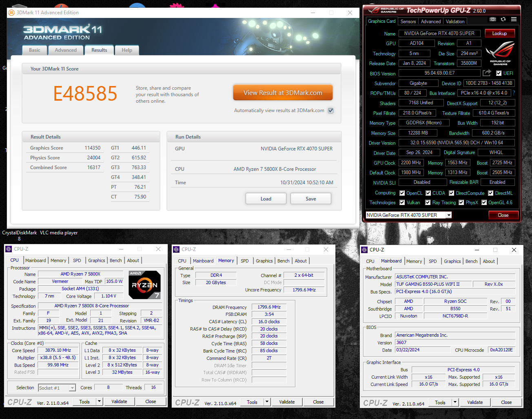Screen dimensions: 532x419
Task: Click the BIOS Version field 3607 in CPU-Z
Action: point(455,343)
